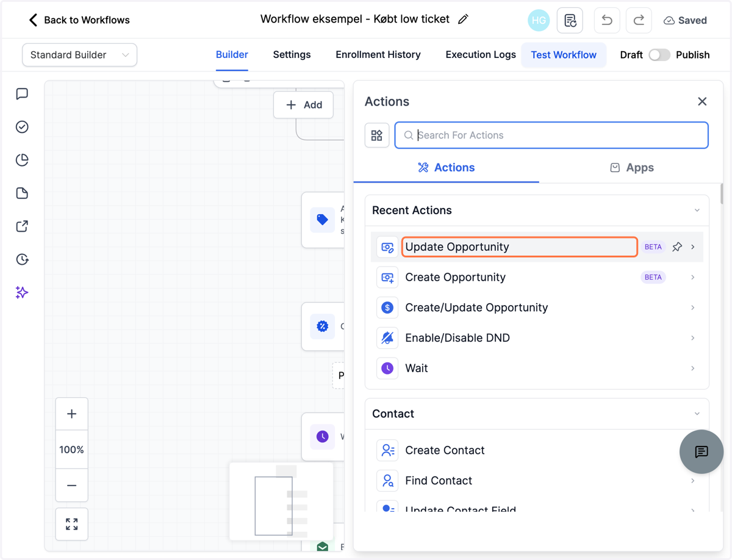Edit workflow name with pencil icon

point(463,20)
